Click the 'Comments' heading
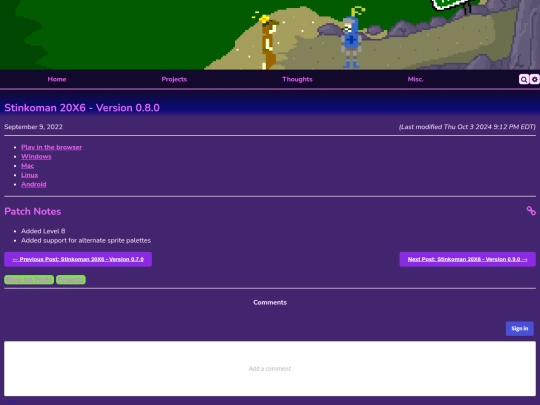This screenshot has height=405, width=540. (x=270, y=302)
